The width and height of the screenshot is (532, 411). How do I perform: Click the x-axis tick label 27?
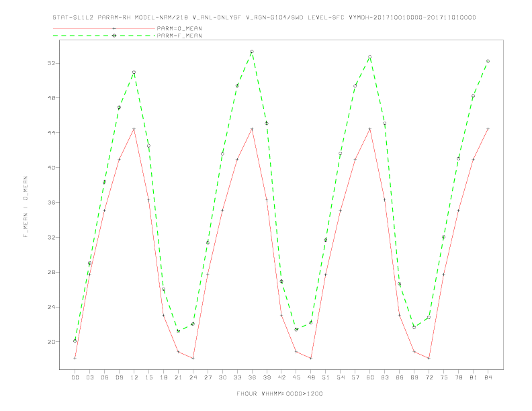(x=208, y=377)
